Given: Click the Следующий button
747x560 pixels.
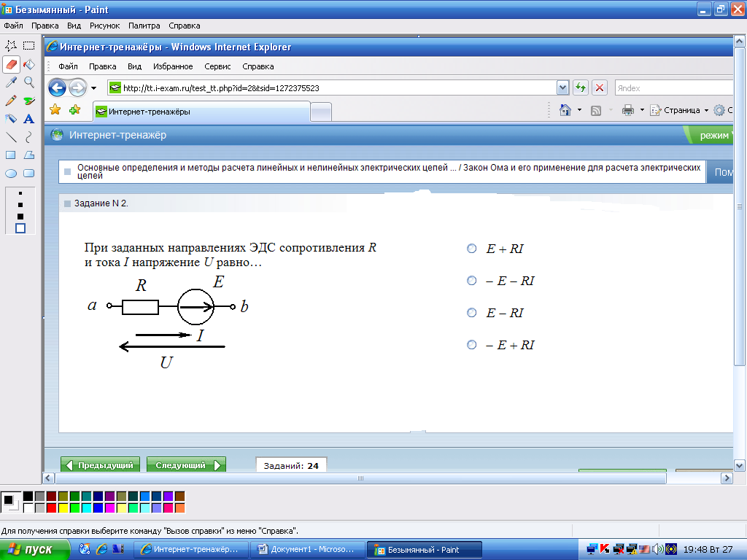Looking at the screenshot, I should click(x=186, y=464).
